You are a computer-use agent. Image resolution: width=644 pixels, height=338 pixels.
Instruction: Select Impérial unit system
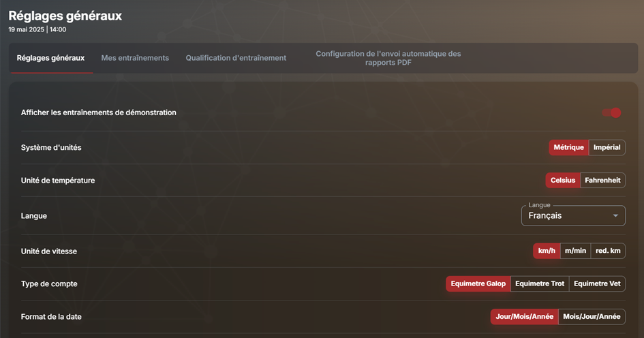(607, 147)
